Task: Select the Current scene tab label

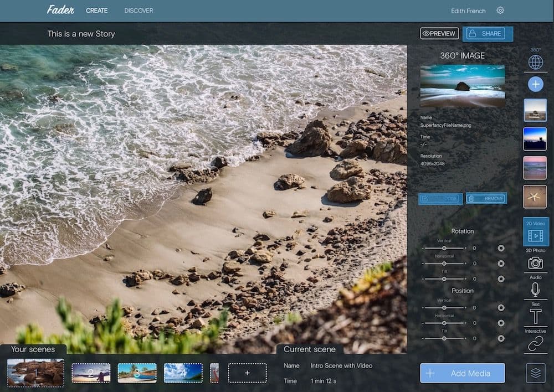Action: click(310, 349)
